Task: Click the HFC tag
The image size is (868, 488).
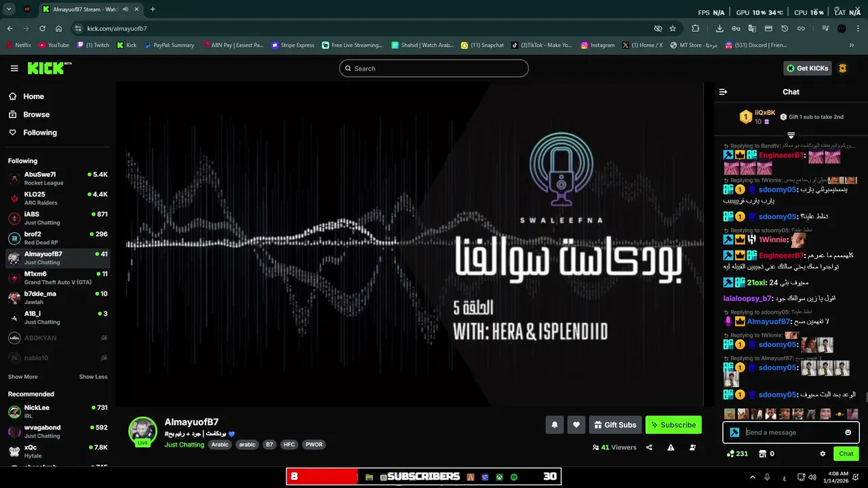Action: pos(289,445)
